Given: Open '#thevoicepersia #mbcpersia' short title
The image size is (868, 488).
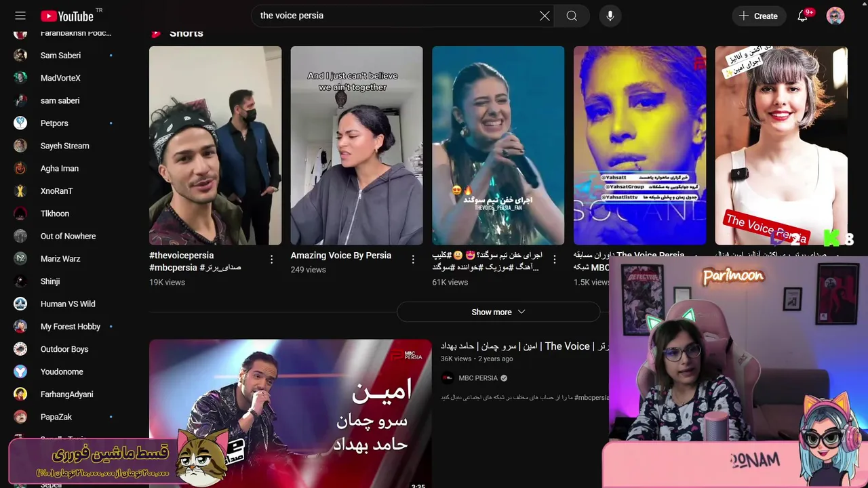Looking at the screenshot, I should coord(195,262).
